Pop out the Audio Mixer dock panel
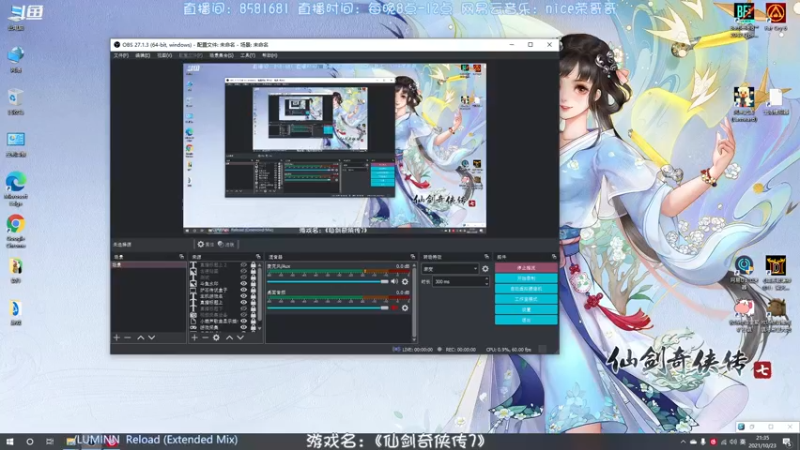Screen dimensions: 800x450 pos(413,257)
